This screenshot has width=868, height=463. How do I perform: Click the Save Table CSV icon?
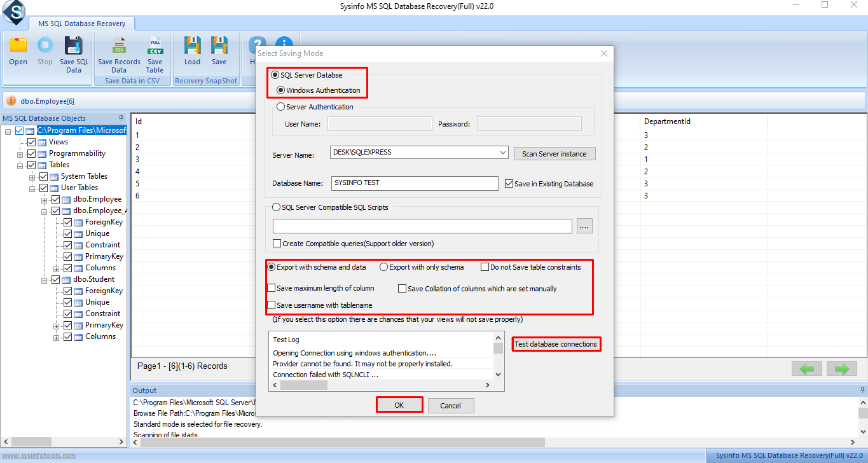(x=155, y=46)
